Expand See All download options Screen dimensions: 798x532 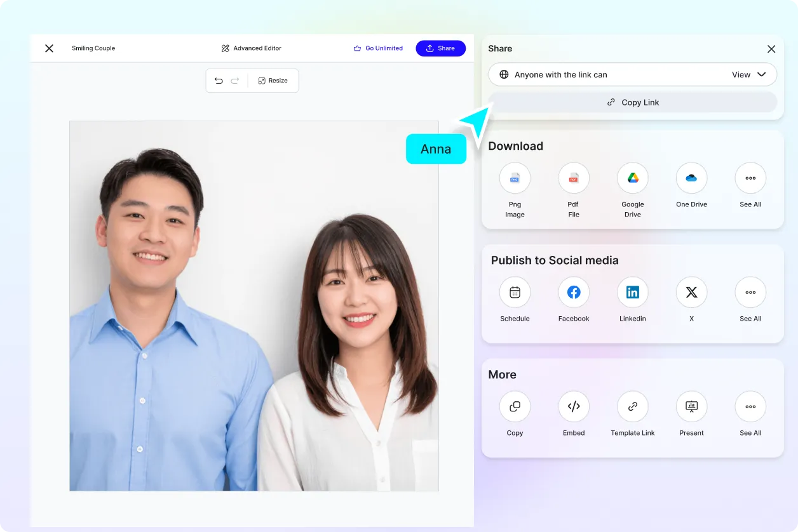(x=750, y=178)
